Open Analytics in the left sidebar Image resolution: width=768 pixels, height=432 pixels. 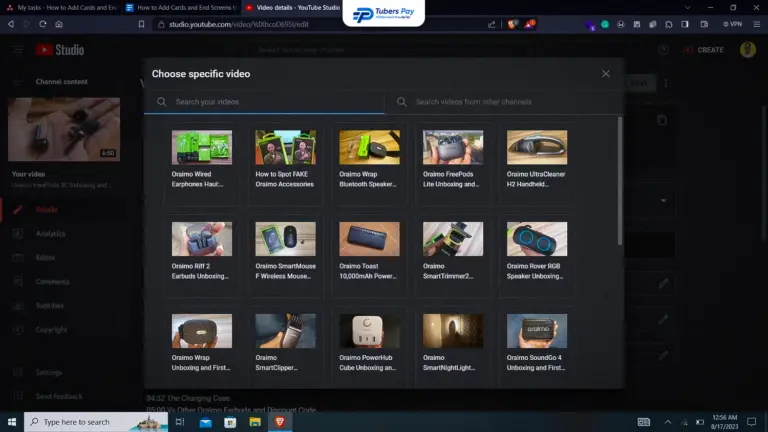coord(50,234)
